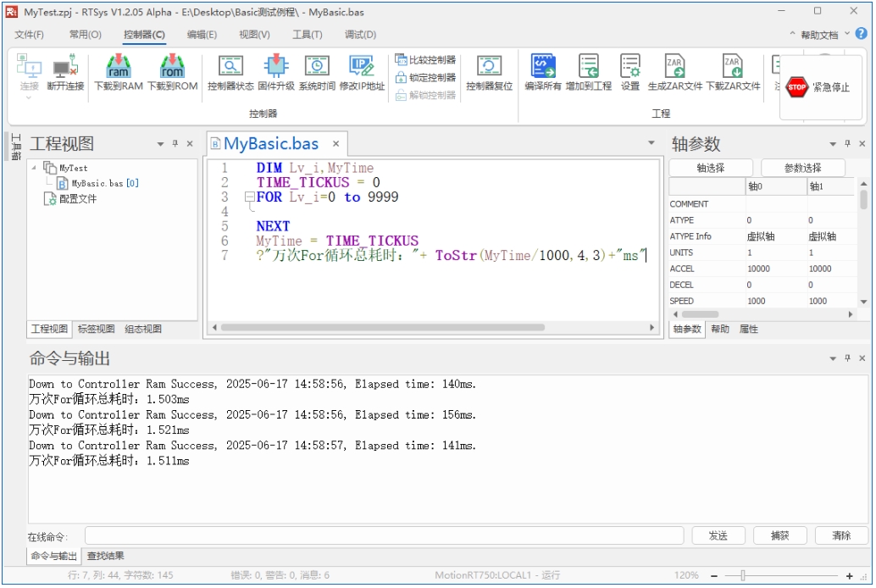
Task: Click 比较控制器 compare controller
Action: (425, 60)
